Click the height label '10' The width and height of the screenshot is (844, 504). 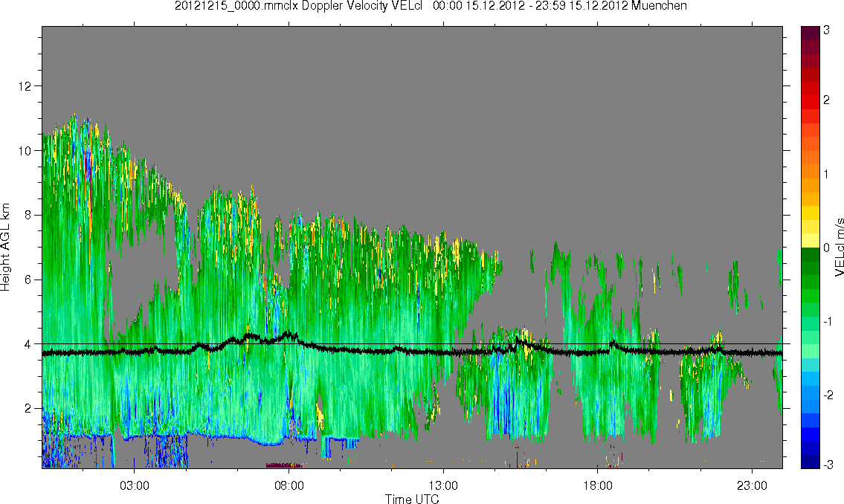[25, 151]
